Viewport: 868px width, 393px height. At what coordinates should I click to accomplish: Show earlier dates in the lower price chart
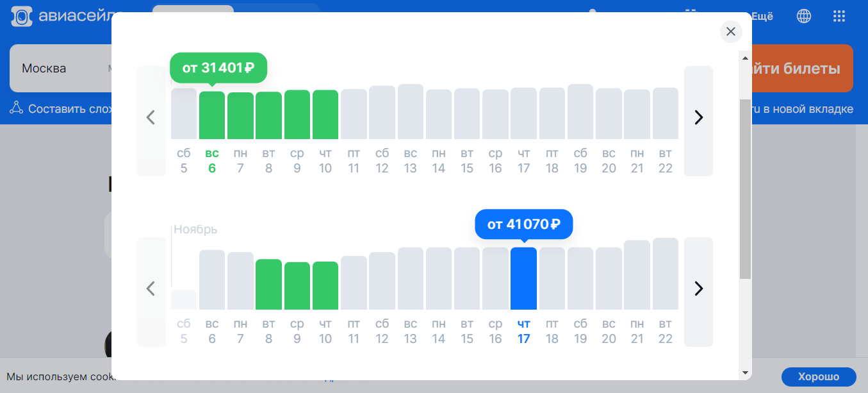coord(151,289)
